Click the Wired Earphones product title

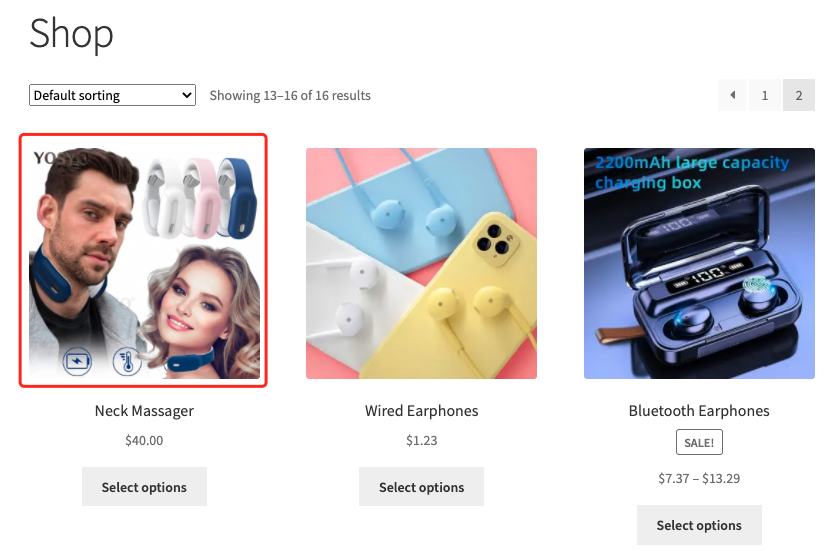(x=421, y=411)
